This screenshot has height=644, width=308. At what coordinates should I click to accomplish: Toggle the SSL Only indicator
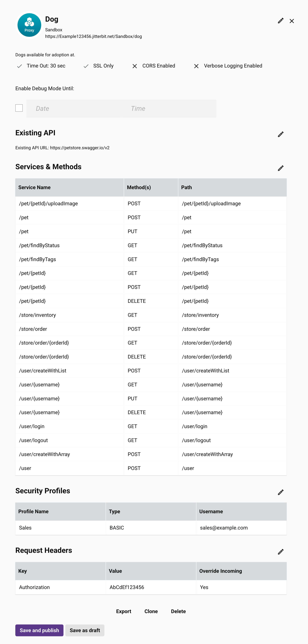[86, 66]
